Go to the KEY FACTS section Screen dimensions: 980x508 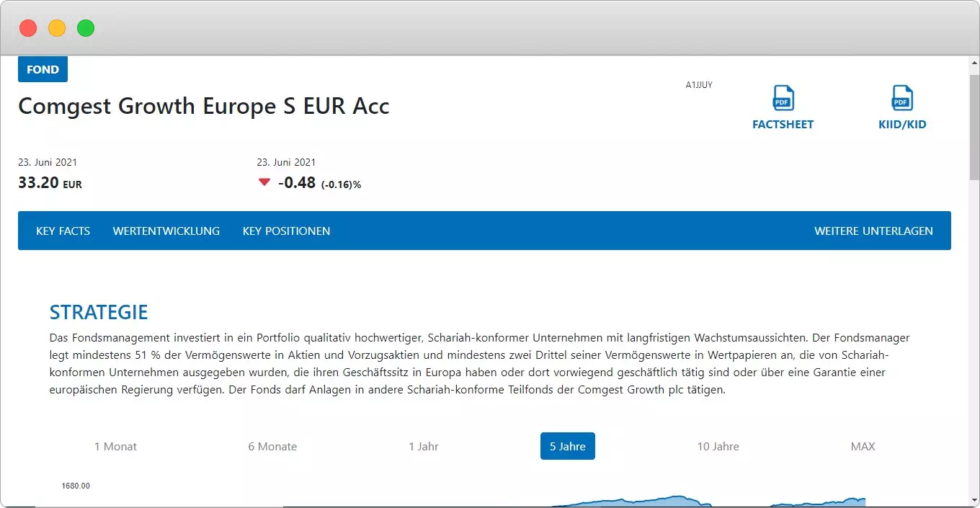pos(63,231)
